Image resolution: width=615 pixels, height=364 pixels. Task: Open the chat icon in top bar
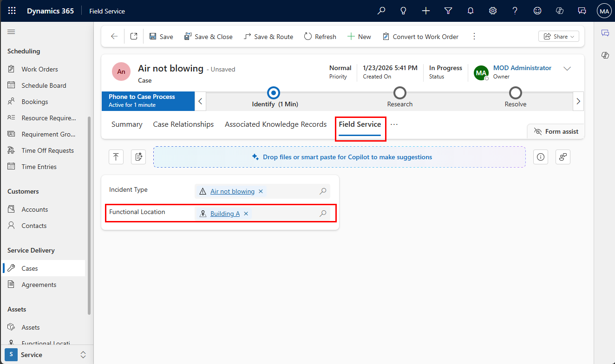coord(582,11)
